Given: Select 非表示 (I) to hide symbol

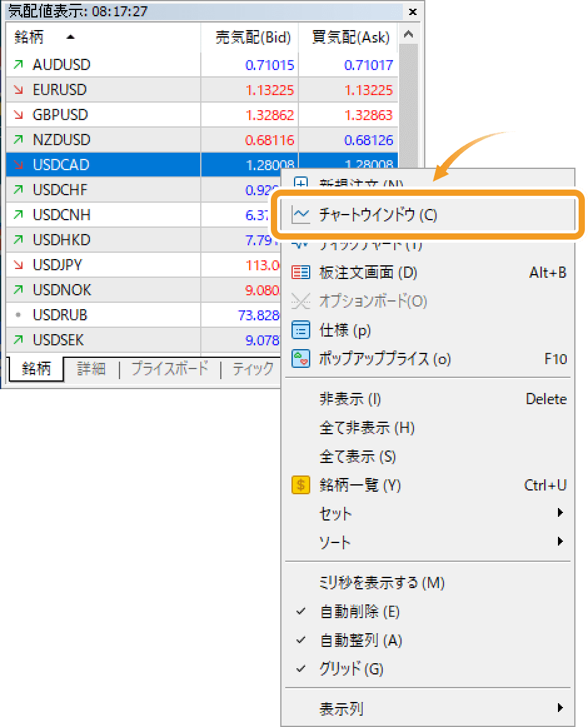Looking at the screenshot, I should pos(427,399).
